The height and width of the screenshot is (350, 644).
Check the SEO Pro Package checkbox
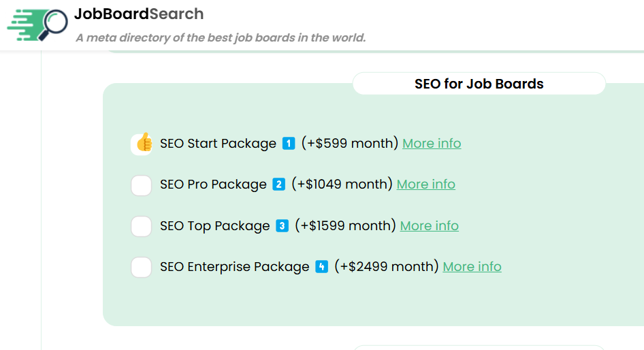(142, 185)
